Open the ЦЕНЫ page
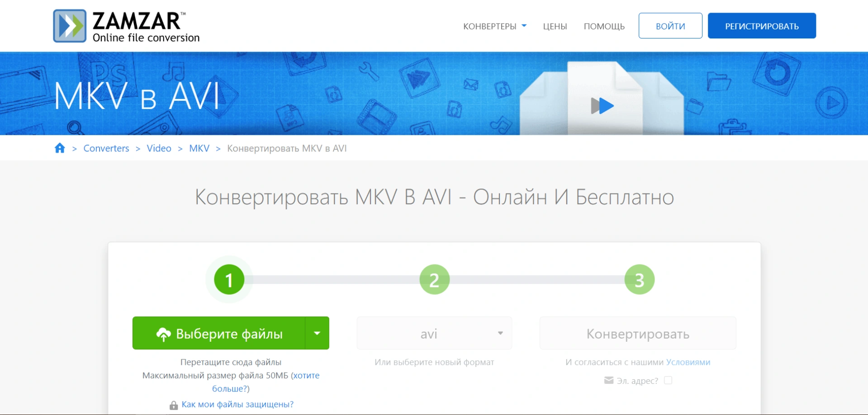The width and height of the screenshot is (868, 415). [555, 26]
